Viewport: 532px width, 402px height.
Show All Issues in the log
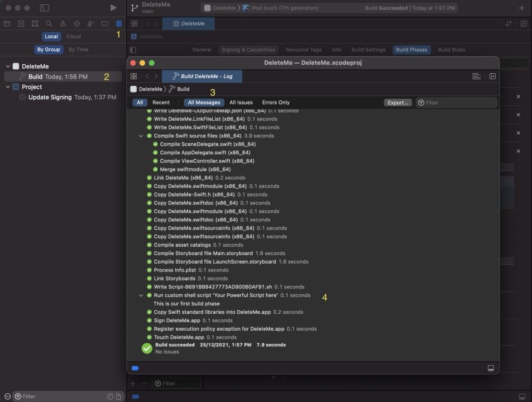click(241, 102)
